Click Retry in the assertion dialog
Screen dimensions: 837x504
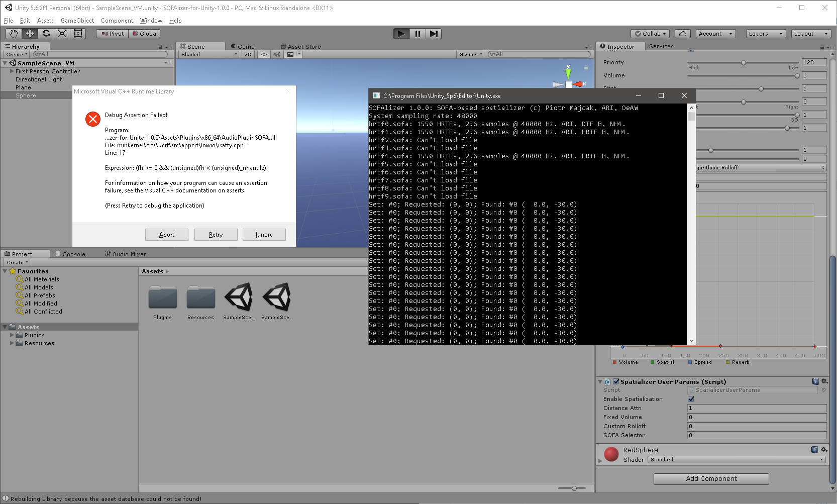[216, 234]
